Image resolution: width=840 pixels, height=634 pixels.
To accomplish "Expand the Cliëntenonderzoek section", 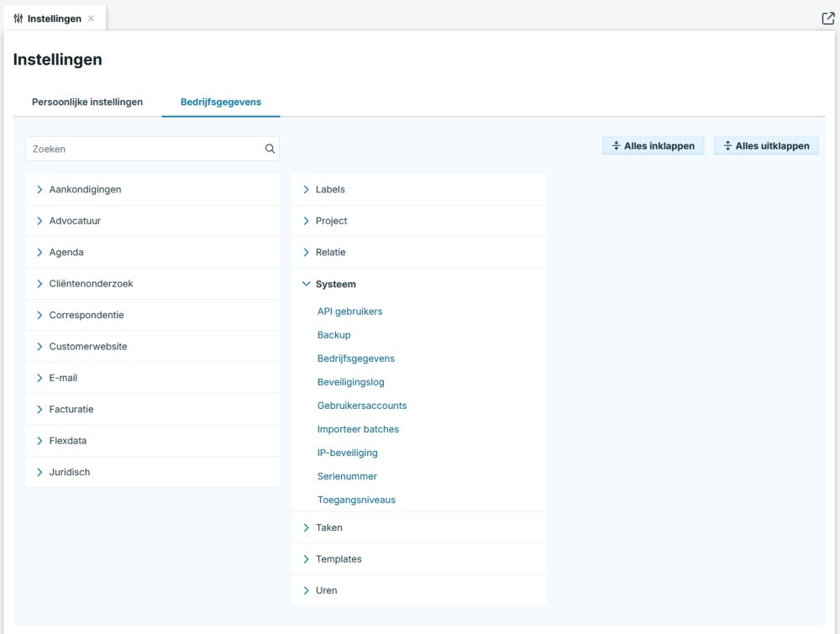I will (x=153, y=284).
